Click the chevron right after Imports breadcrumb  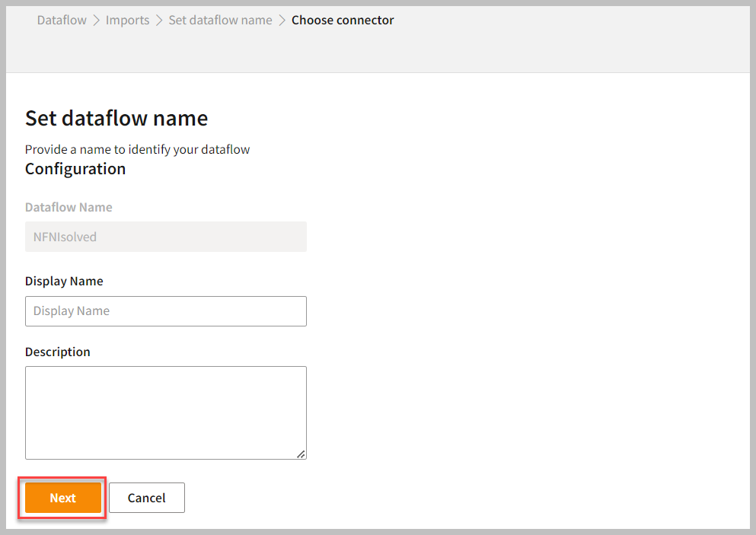(x=159, y=21)
